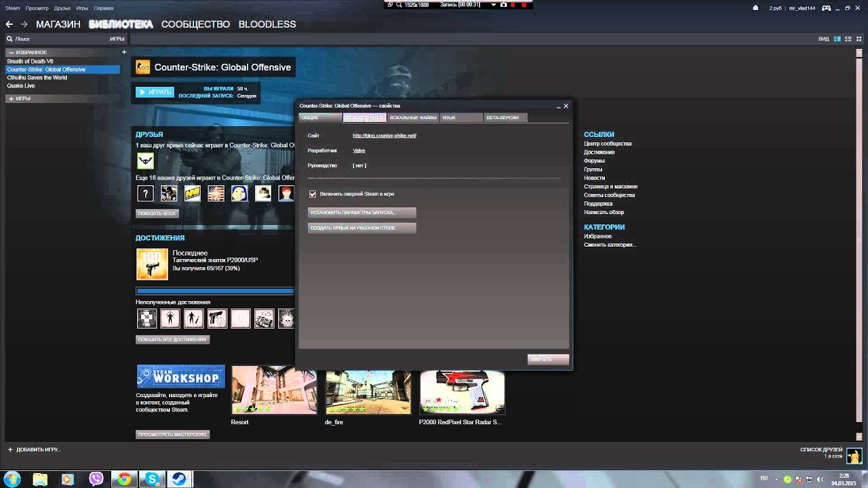Open the ЛОКАЛЬНЫЕ ФАЙЛЫ tab
This screenshot has height=488, width=868.
click(413, 118)
